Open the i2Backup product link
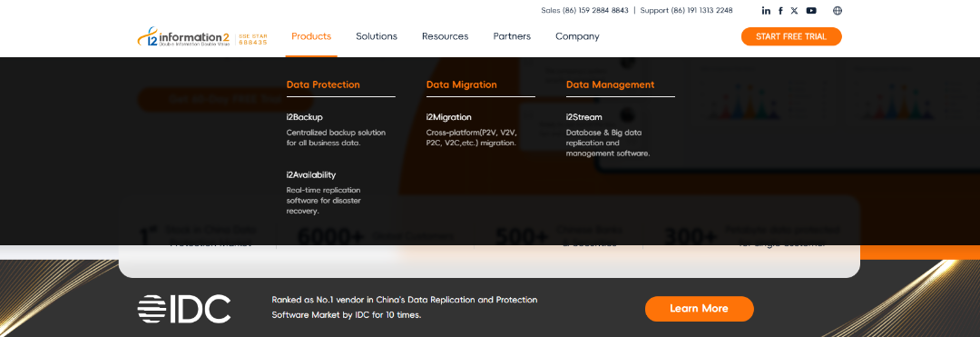The height and width of the screenshot is (337, 980). (x=304, y=117)
